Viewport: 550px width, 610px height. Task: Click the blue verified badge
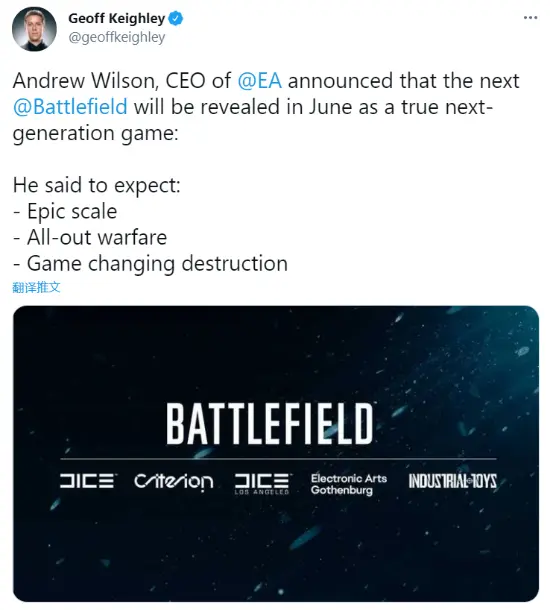[176, 18]
